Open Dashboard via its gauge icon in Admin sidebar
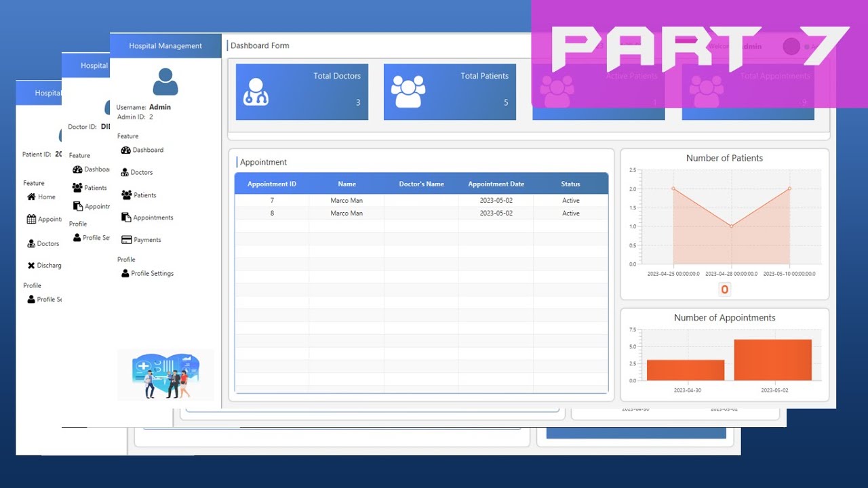Screen dimensions: 868x488 click(x=125, y=150)
